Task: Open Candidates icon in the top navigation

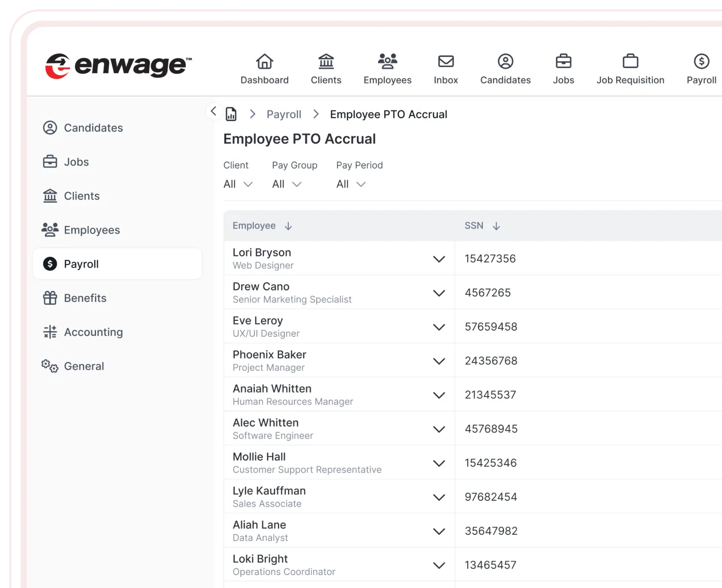Action: point(505,61)
